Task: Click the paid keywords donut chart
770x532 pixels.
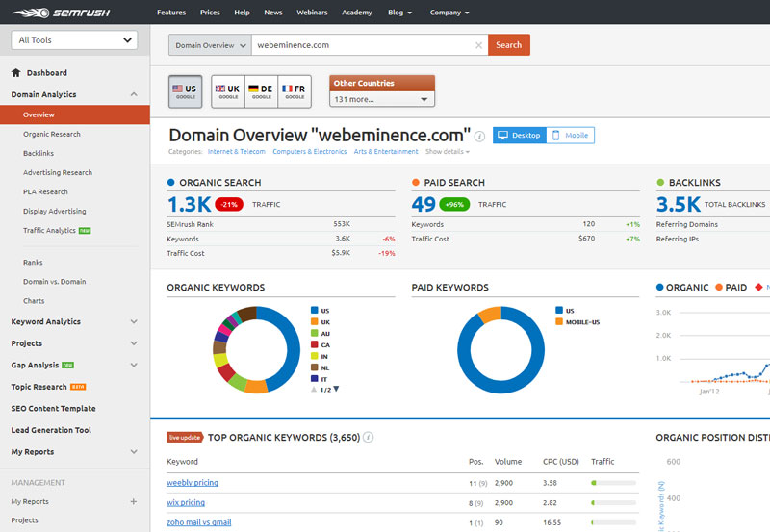Action: pyautogui.click(x=500, y=350)
